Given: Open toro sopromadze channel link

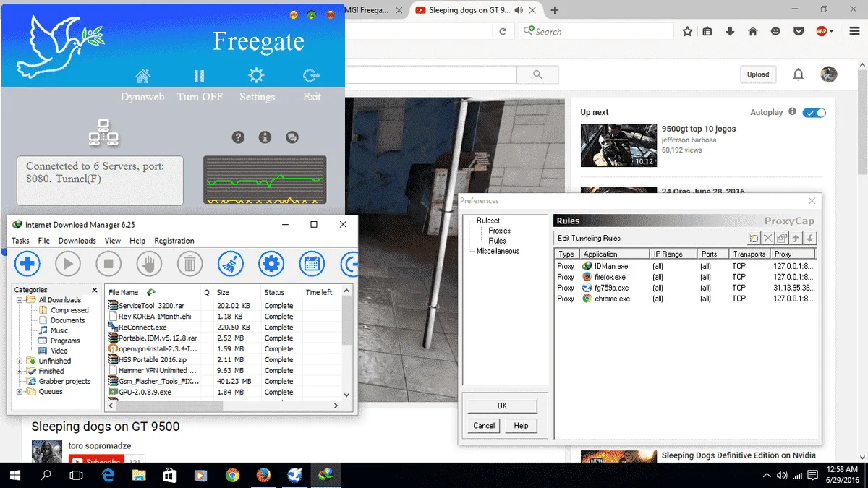Looking at the screenshot, I should tap(100, 445).
